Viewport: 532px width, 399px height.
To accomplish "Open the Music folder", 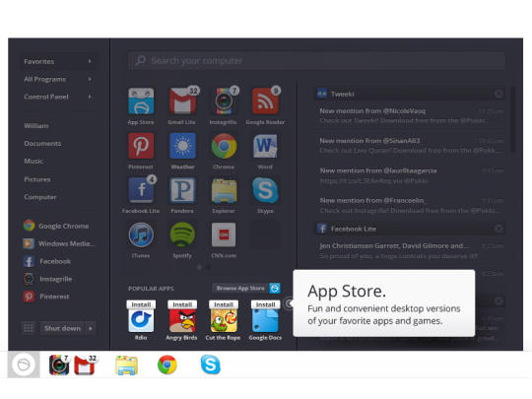I will [33, 162].
